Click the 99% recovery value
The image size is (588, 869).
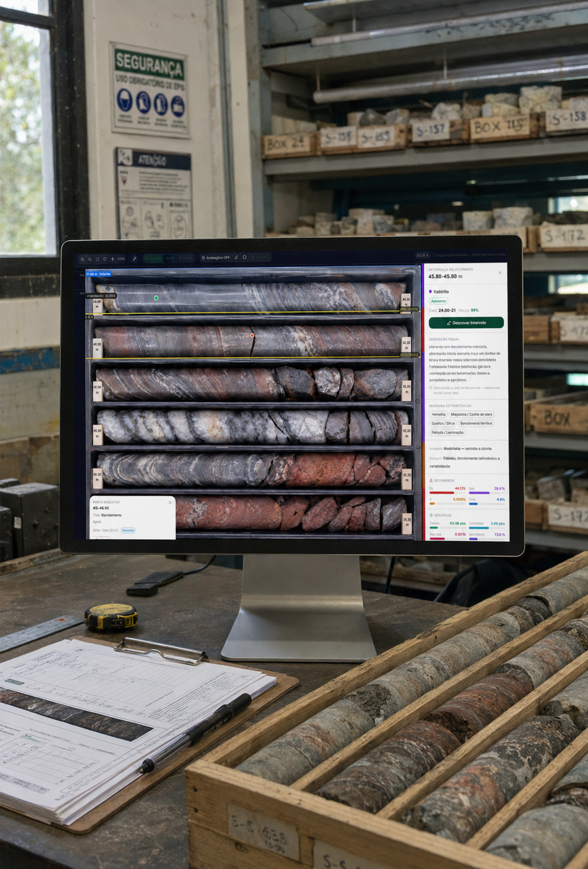coord(475,310)
